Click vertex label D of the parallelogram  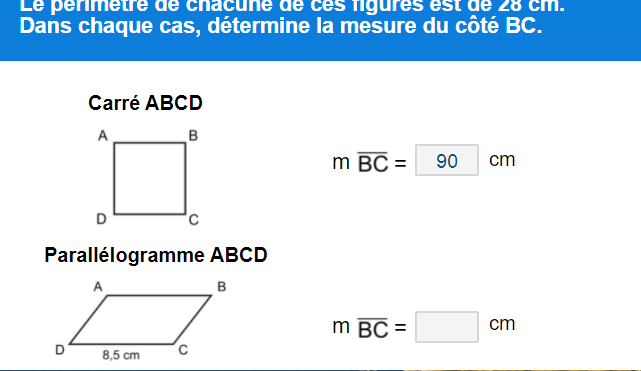tap(60, 350)
